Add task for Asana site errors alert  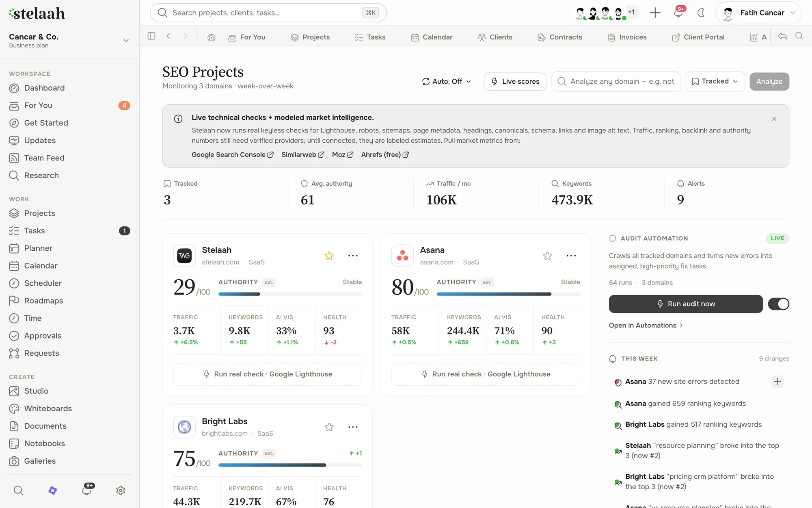(777, 382)
